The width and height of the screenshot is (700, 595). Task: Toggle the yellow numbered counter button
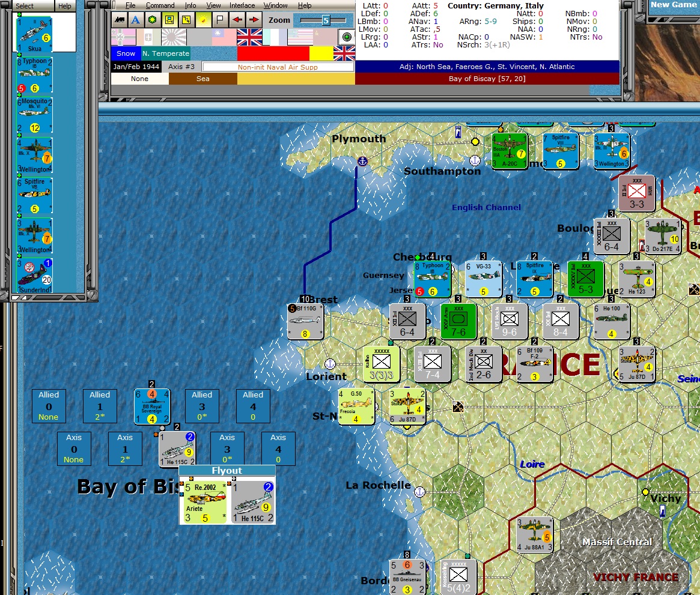[x=186, y=20]
